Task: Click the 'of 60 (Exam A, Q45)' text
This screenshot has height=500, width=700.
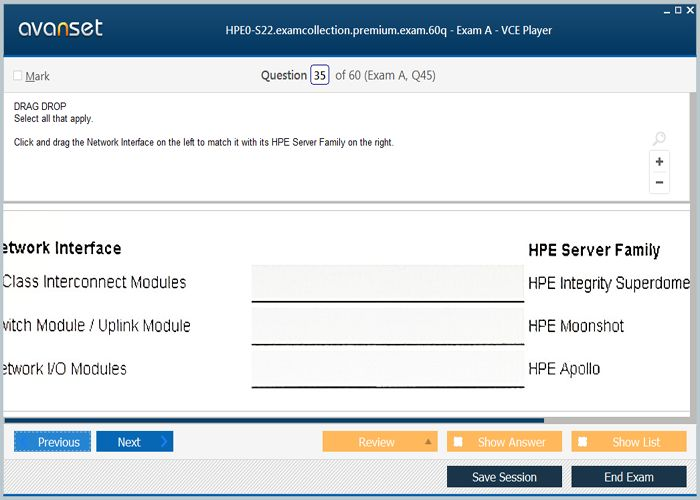Action: 385,75
